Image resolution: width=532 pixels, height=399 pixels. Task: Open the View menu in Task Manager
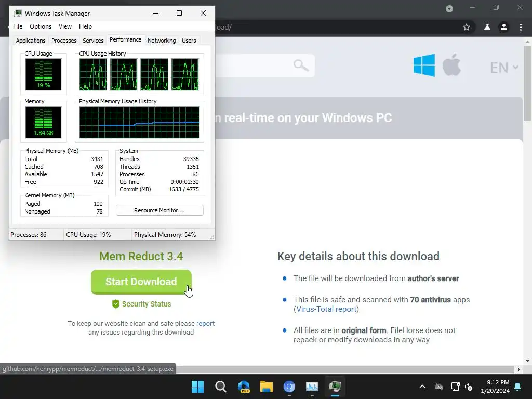65,26
